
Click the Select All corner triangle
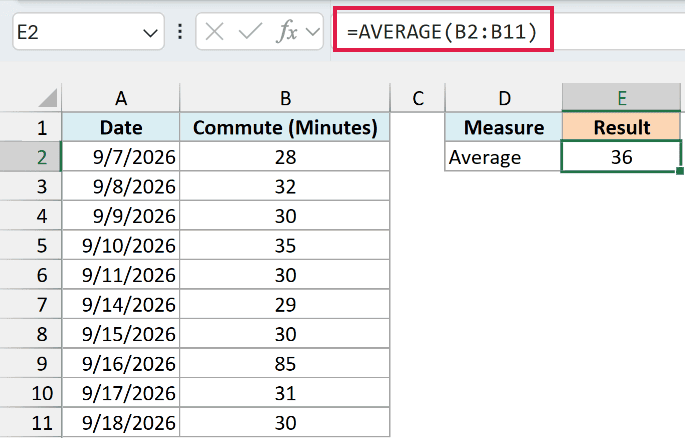[48, 98]
